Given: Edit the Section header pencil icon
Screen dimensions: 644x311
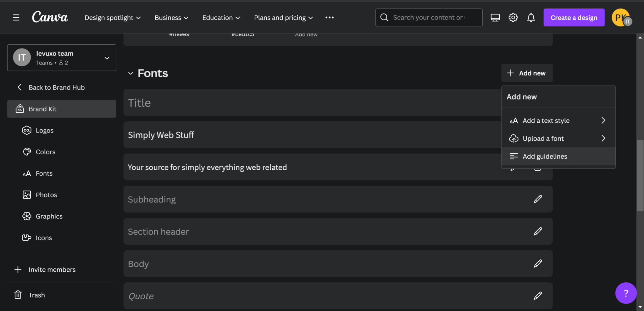Looking at the screenshot, I should 538,231.
